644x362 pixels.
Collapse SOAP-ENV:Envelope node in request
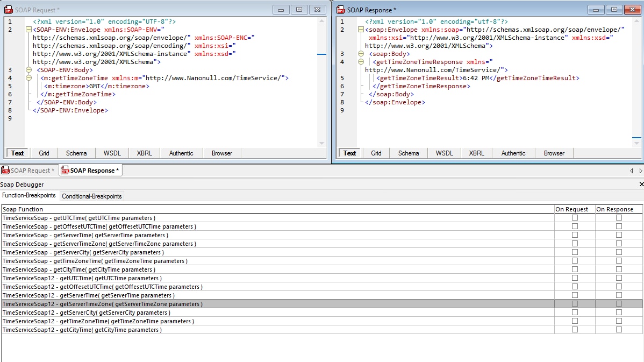[x=28, y=30]
